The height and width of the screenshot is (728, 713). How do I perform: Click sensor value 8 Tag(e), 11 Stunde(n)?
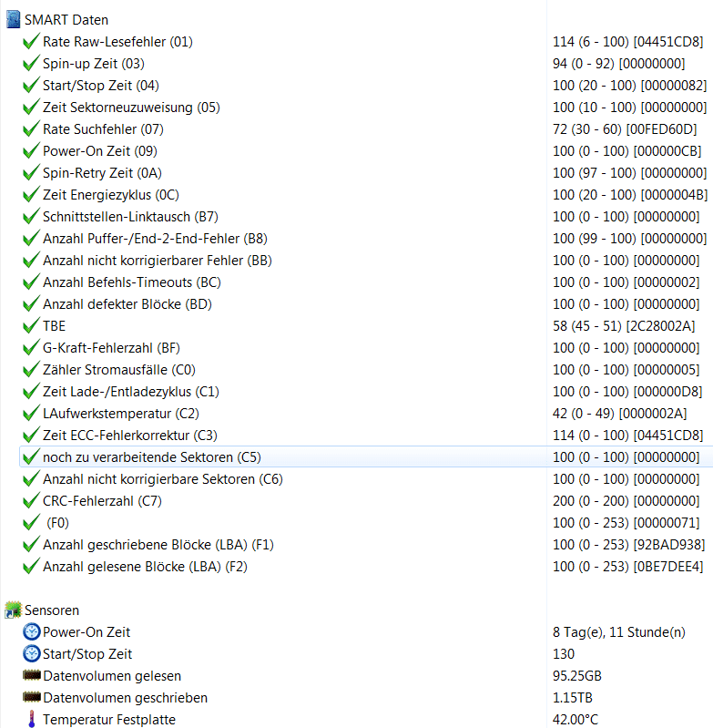pos(619,632)
